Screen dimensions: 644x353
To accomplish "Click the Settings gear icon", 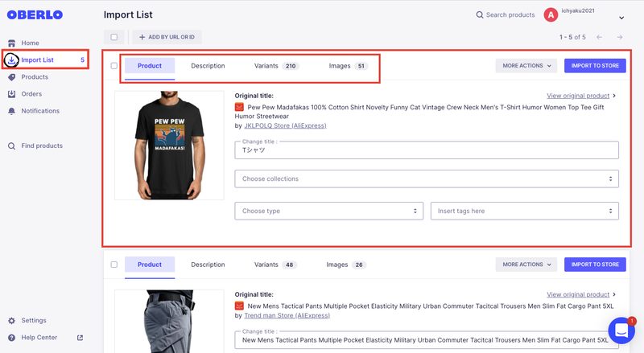I will (x=11, y=321).
